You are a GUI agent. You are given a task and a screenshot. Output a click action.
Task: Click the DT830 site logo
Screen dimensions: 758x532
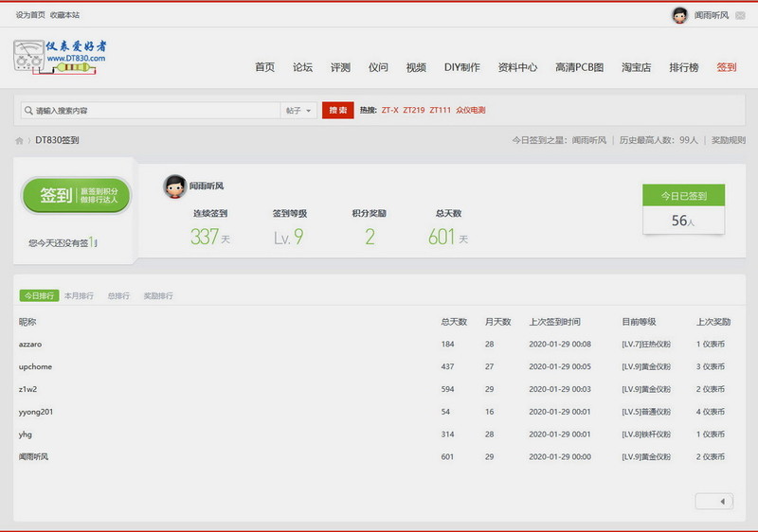(x=61, y=56)
